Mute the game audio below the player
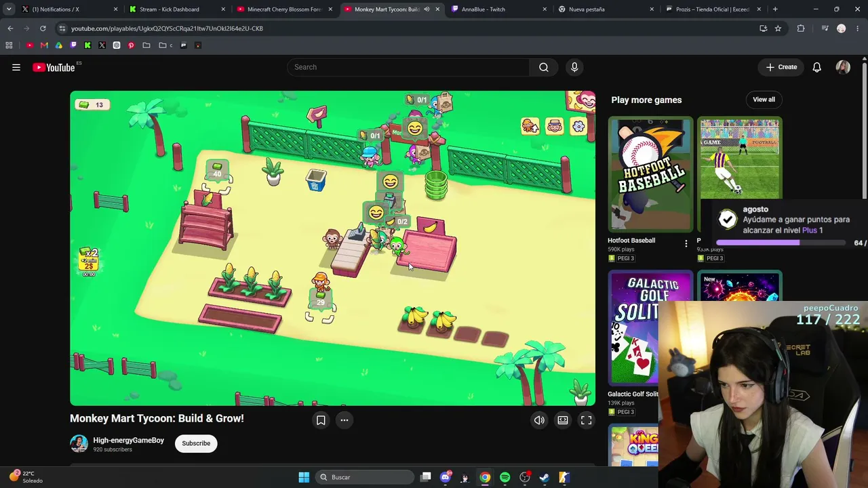This screenshot has width=868, height=488. pyautogui.click(x=539, y=420)
